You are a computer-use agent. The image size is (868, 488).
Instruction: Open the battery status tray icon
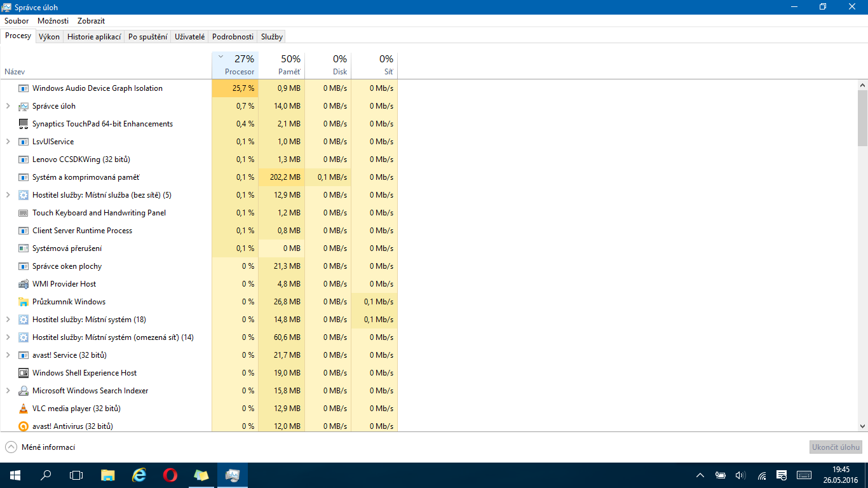(720, 475)
